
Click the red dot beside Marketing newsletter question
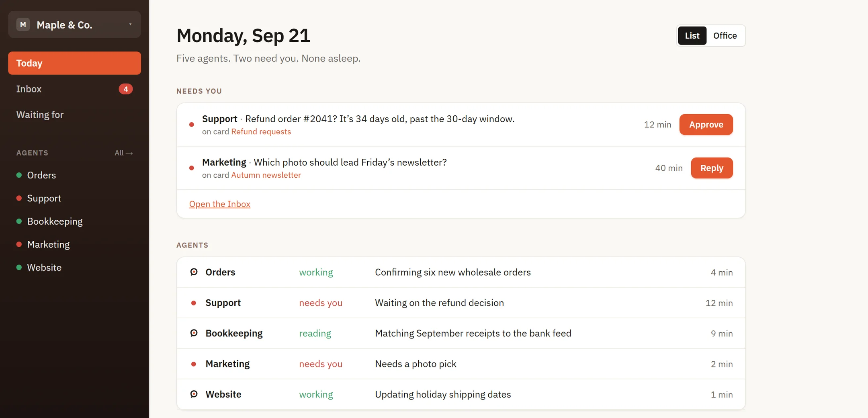tap(192, 168)
